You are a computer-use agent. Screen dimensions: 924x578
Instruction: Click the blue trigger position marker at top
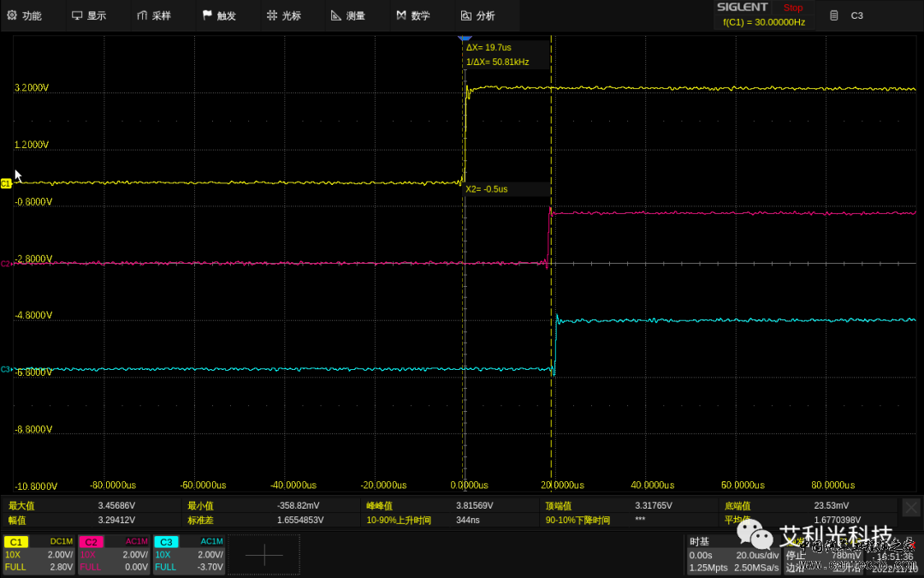465,38
